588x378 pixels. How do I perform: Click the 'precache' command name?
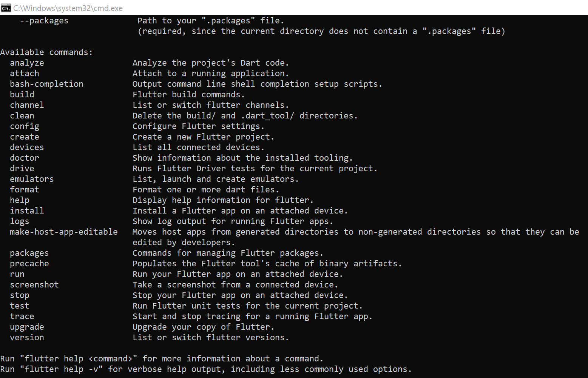pos(29,264)
